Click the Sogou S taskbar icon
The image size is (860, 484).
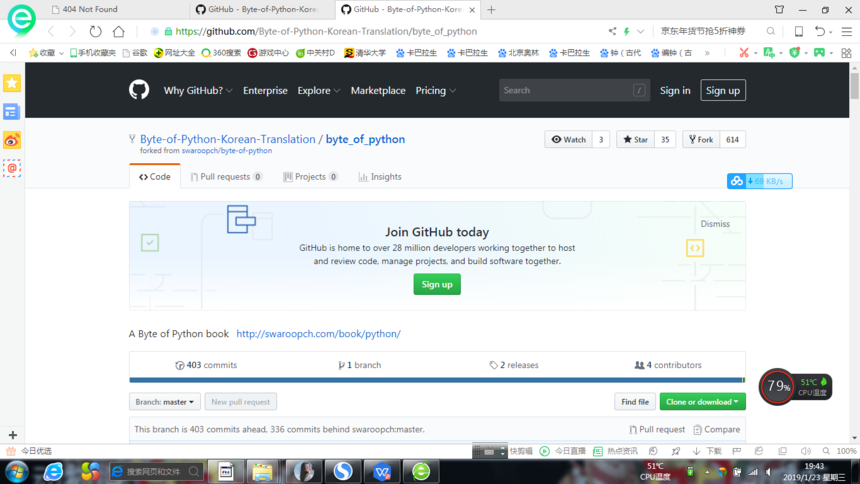click(343, 471)
